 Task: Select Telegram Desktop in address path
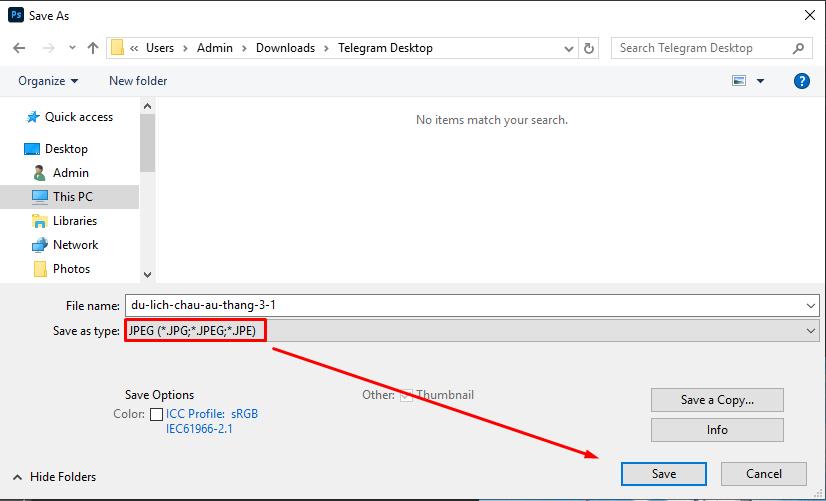click(x=385, y=48)
